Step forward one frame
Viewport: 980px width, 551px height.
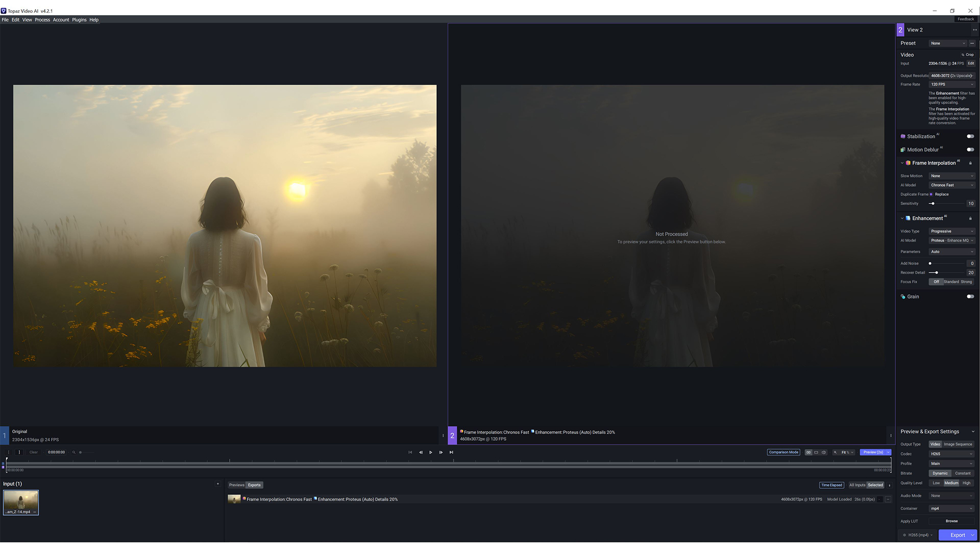tap(441, 453)
